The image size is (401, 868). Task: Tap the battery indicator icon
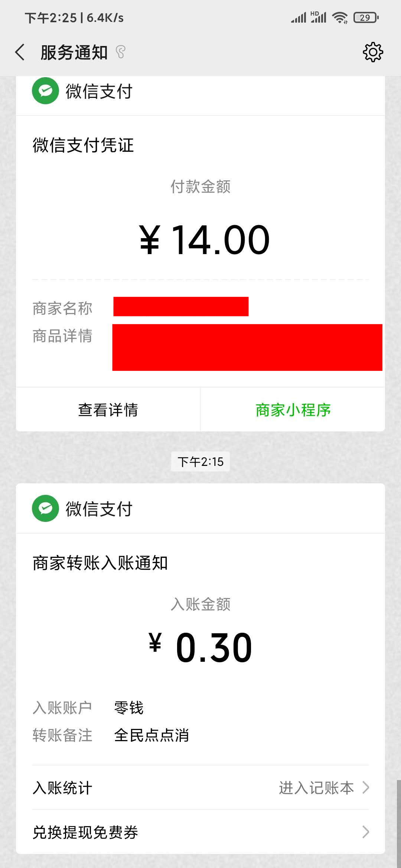click(x=366, y=17)
